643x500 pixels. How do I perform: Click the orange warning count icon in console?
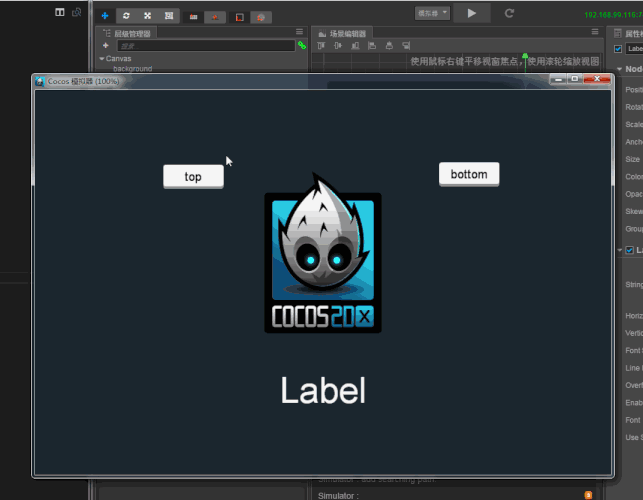coord(588,495)
